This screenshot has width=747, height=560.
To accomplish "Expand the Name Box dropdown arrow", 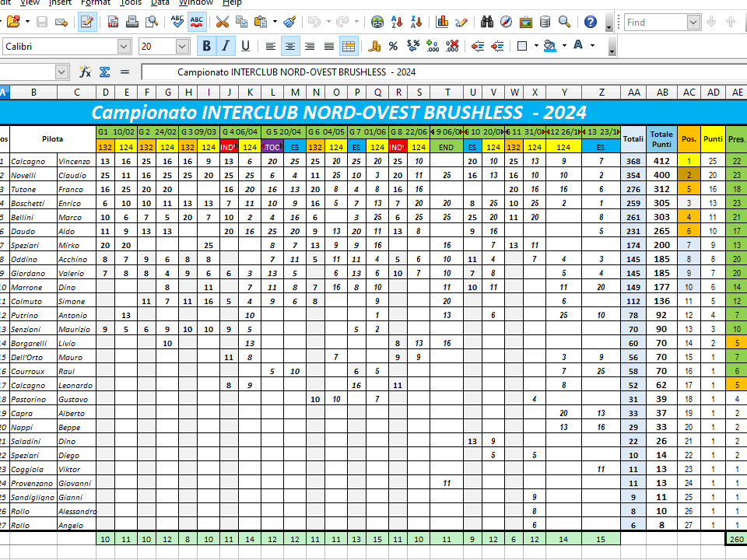I will 61,72.
